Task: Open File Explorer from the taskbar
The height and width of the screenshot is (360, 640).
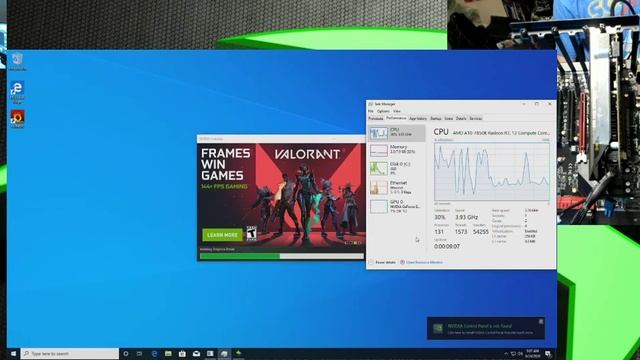Action: coord(168,353)
